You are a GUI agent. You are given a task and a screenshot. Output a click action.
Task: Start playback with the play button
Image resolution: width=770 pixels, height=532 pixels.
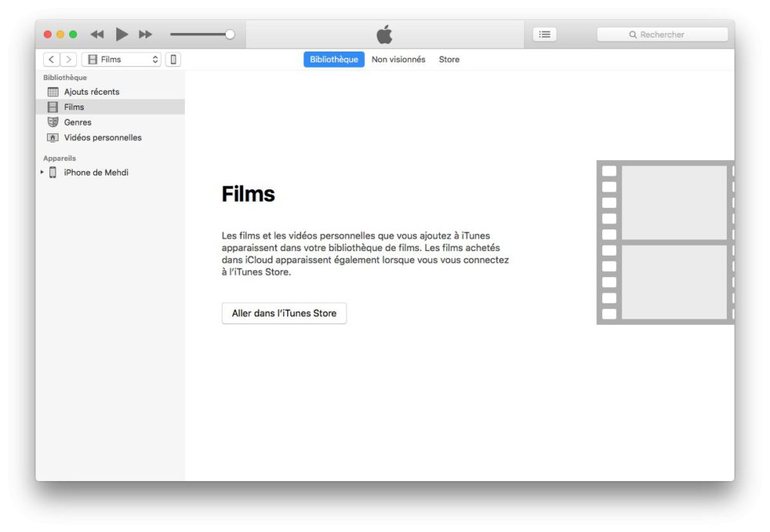point(122,34)
